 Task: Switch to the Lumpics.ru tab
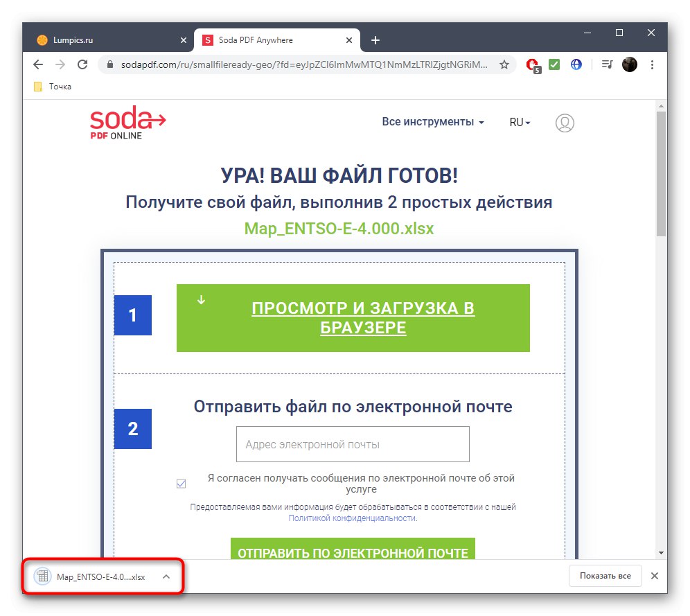111,40
